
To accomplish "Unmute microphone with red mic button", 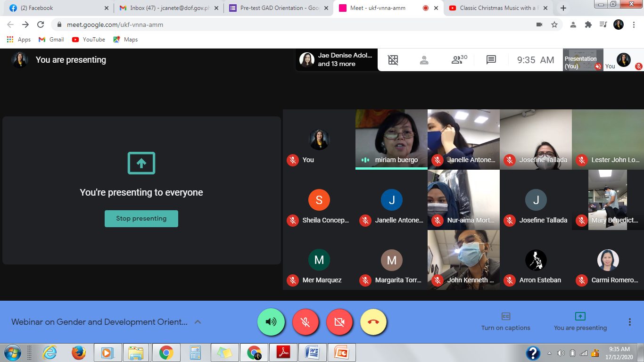I will [x=305, y=322].
